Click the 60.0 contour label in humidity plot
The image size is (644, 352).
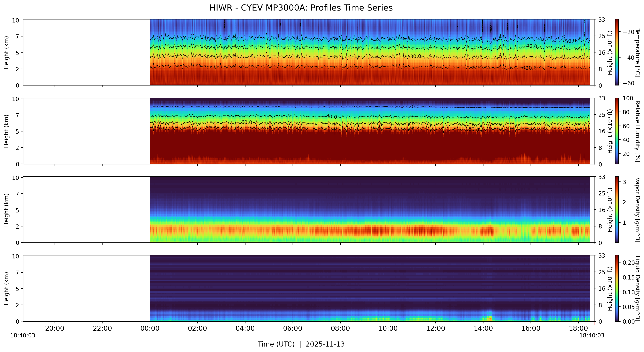[x=246, y=122]
